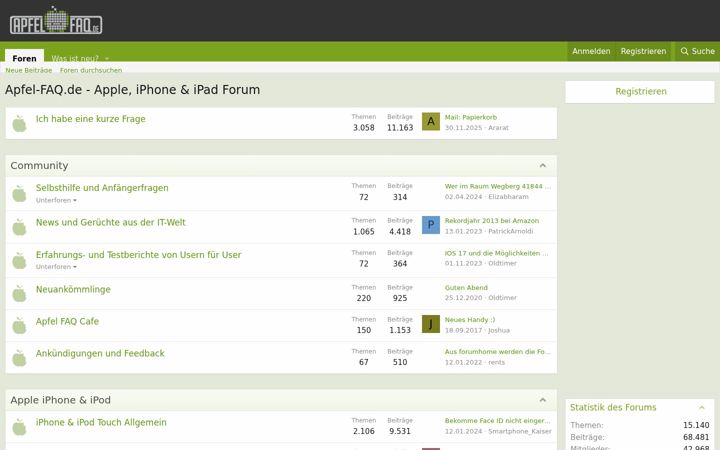Open latest thread Wer im Raum Wegberg 41844

pos(498,186)
